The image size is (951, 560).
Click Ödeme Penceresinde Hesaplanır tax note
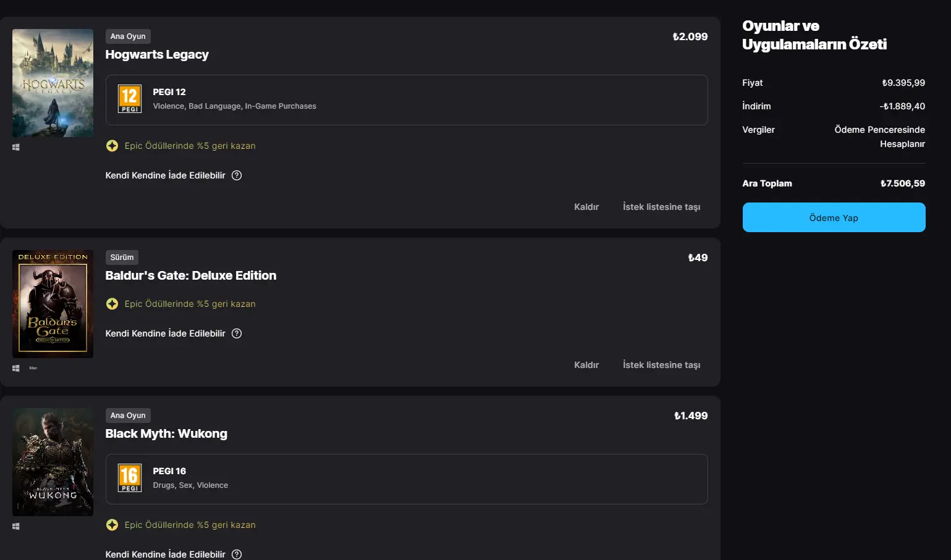(879, 136)
